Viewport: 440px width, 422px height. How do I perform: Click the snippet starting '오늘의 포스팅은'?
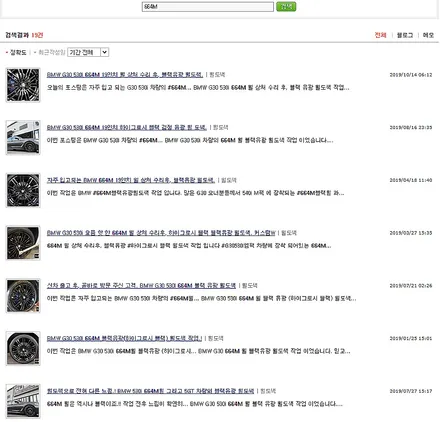198,88
